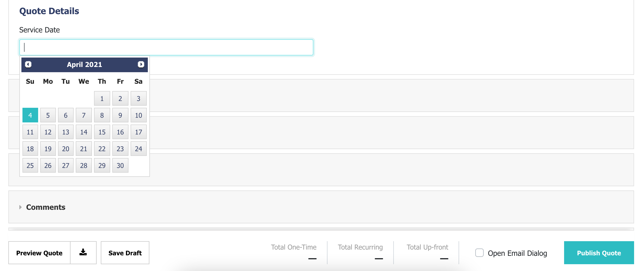Pick April 3 in the datepicker
This screenshot has width=644, height=271.
(138, 99)
